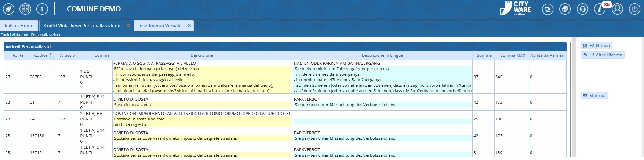Click the F2-Nuovo button
Screen dimensions: 644x160
pos(597,46)
